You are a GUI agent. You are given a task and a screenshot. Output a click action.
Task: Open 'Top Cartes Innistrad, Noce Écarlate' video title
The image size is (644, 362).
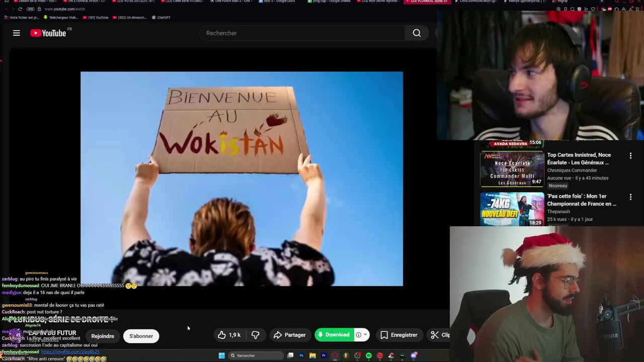point(579,159)
